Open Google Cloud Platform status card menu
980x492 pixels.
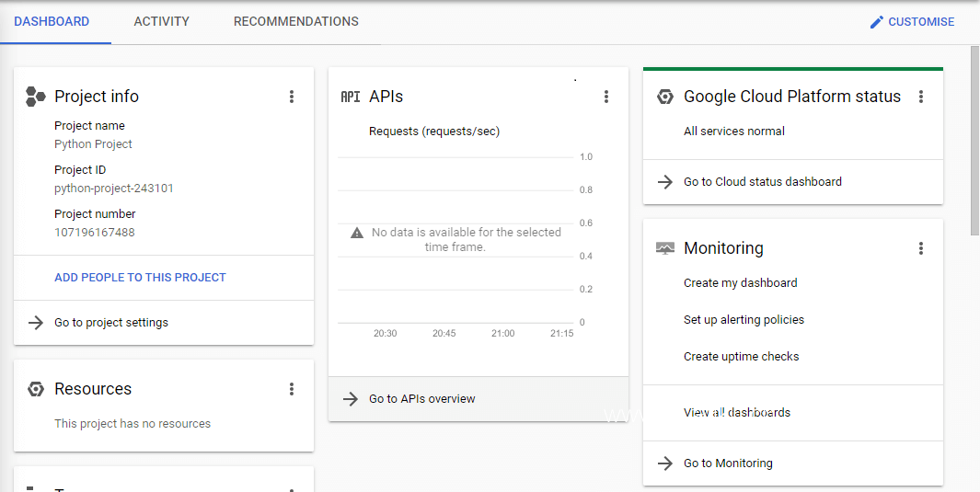[920, 97]
